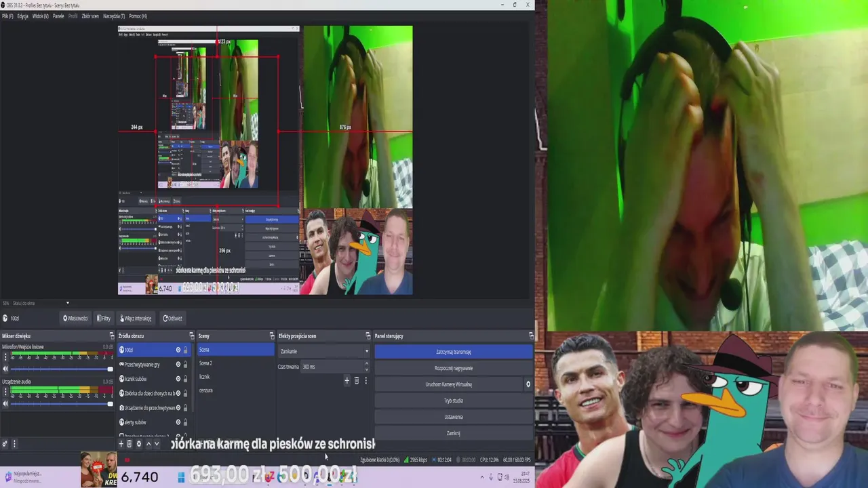Open transition properties three-dot menu
Screen dimensions: 868x488
tap(366, 381)
